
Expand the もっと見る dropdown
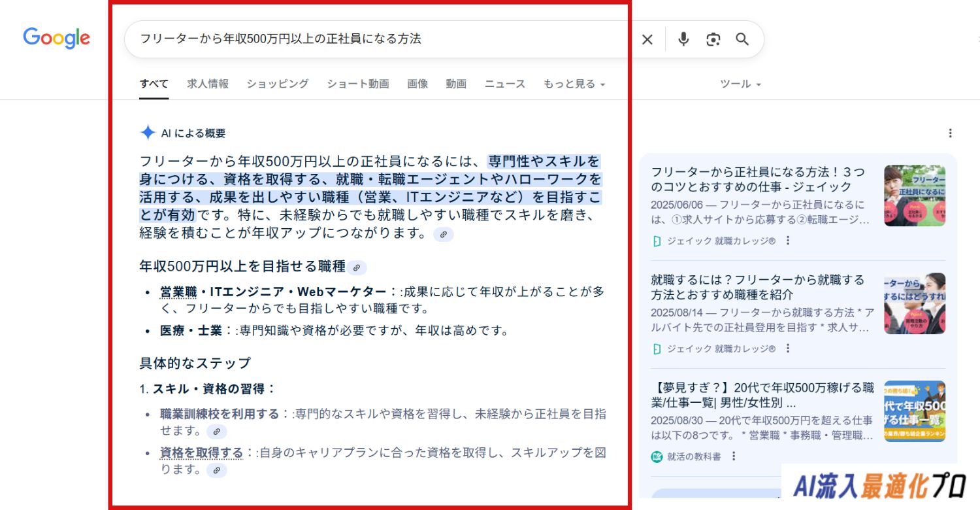(574, 84)
